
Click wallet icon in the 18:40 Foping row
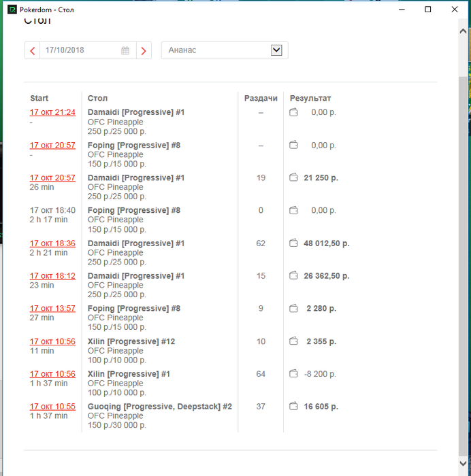click(293, 210)
